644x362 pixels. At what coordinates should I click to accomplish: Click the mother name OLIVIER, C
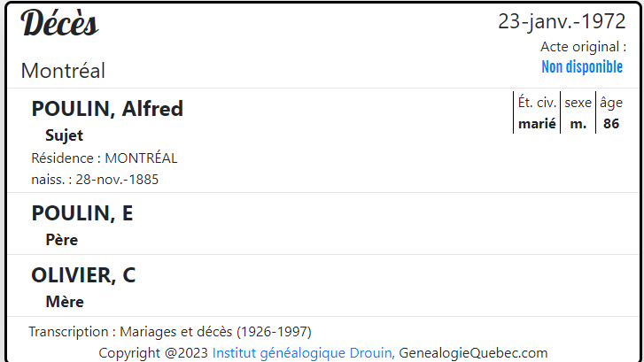83,275
